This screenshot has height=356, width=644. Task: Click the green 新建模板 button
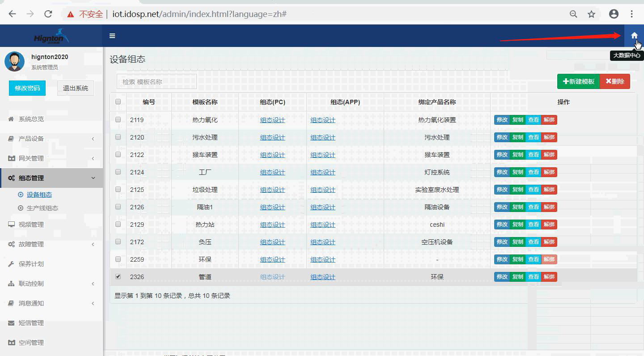(578, 81)
